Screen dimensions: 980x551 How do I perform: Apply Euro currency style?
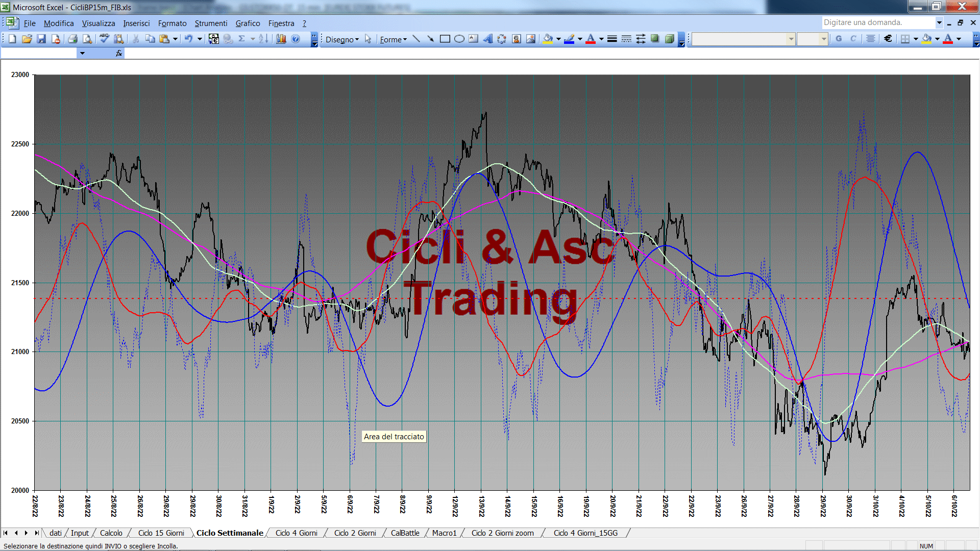(888, 39)
